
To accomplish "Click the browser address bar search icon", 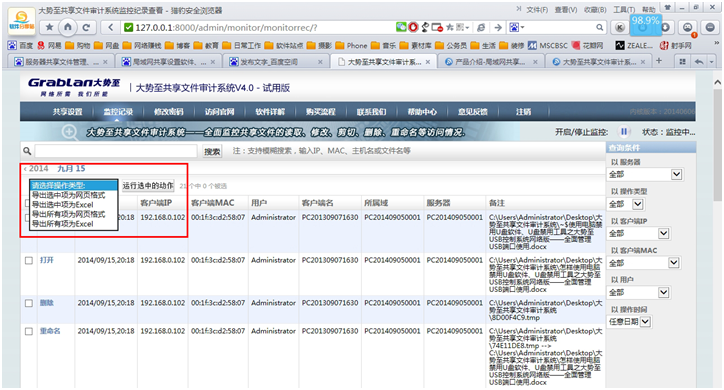I will pyautogui.click(x=599, y=28).
